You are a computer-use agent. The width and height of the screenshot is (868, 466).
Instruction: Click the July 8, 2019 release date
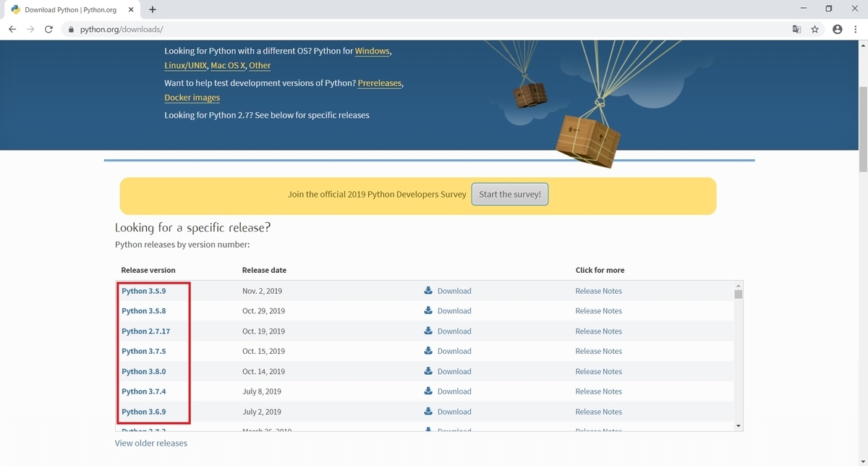tap(262, 391)
